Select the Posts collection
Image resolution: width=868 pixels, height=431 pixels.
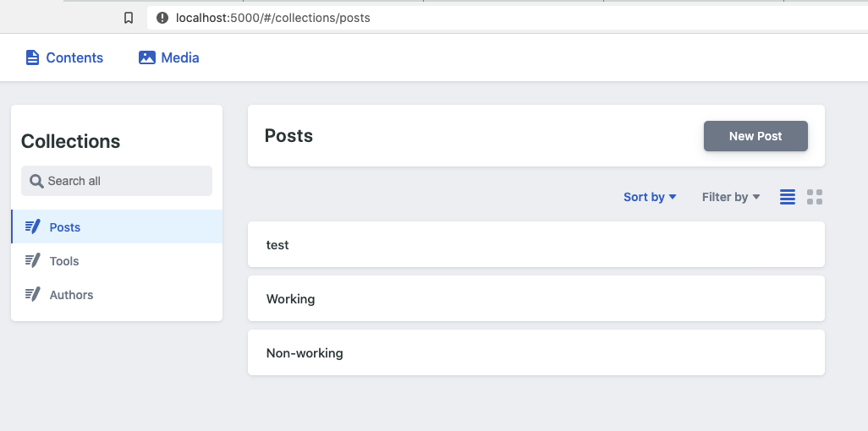click(117, 226)
